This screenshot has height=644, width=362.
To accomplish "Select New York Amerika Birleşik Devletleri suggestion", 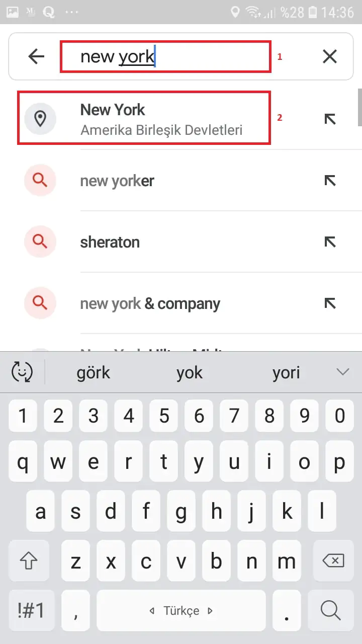I will click(161, 119).
